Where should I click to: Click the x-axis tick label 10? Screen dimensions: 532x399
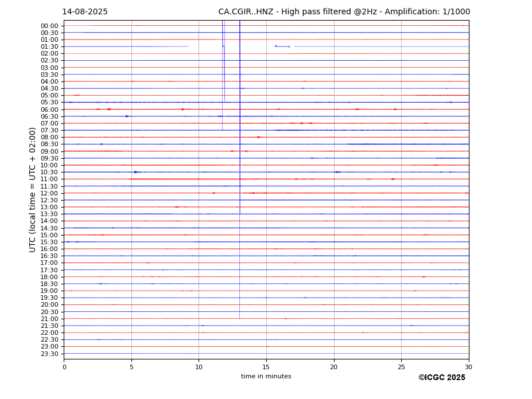(199, 367)
